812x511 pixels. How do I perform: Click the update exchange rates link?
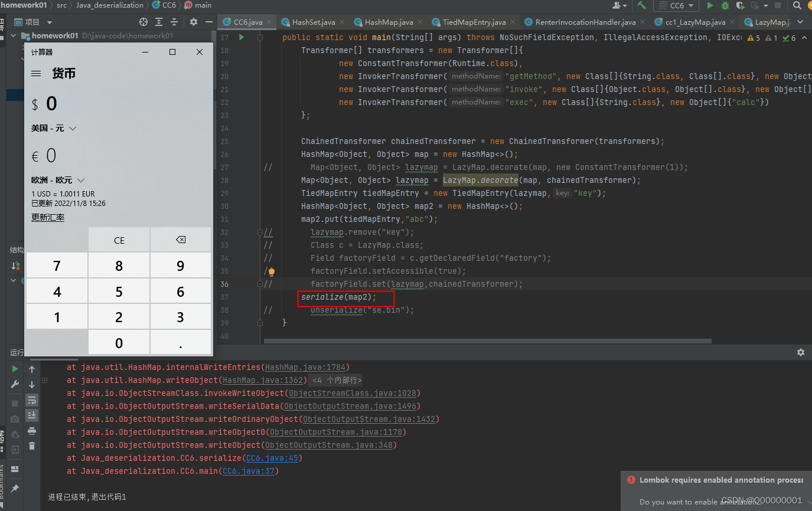tap(48, 218)
